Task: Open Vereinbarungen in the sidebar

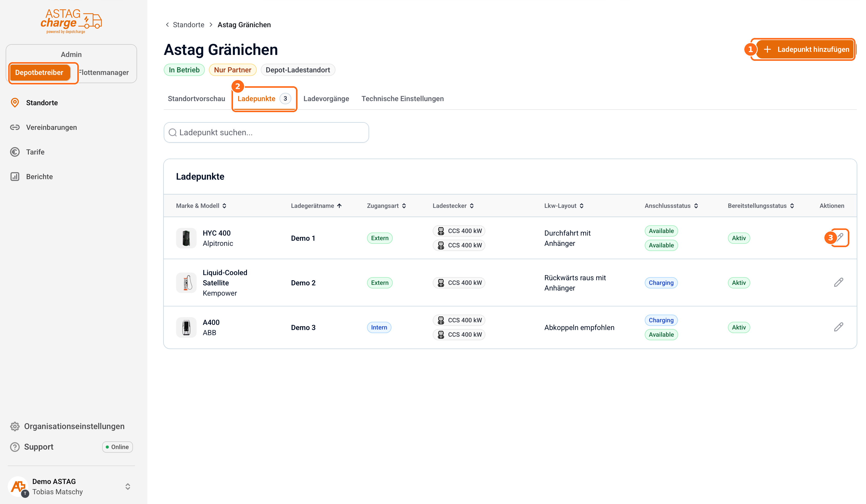Action: [x=52, y=128]
